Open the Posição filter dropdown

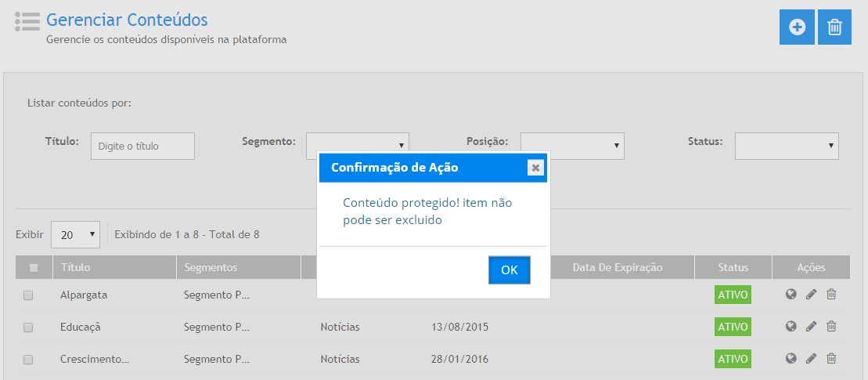coord(571,145)
